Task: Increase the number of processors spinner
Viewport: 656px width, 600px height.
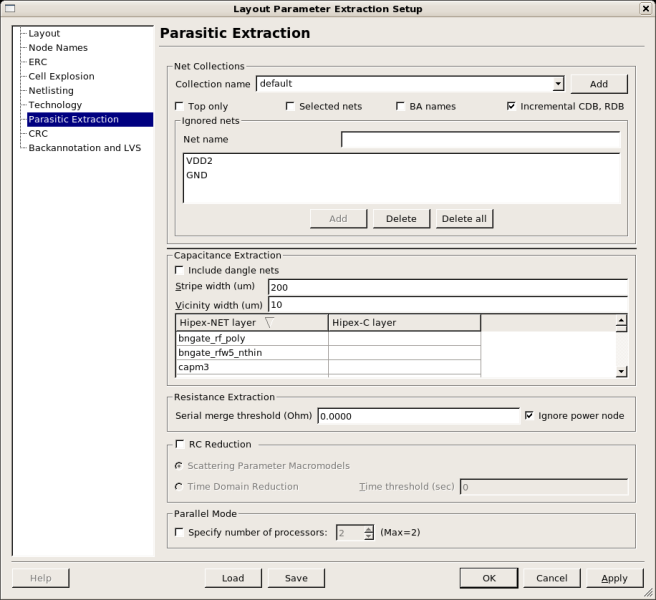Action: pyautogui.click(x=369, y=529)
